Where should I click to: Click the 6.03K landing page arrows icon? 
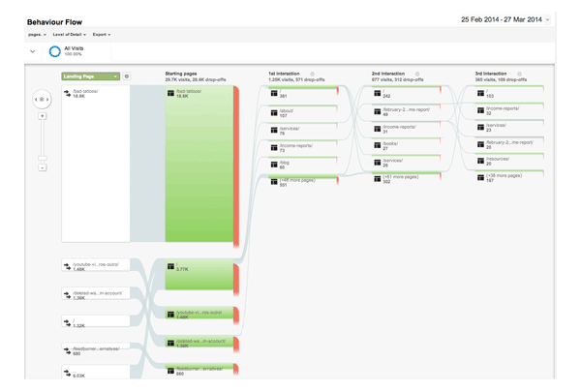coord(67,373)
